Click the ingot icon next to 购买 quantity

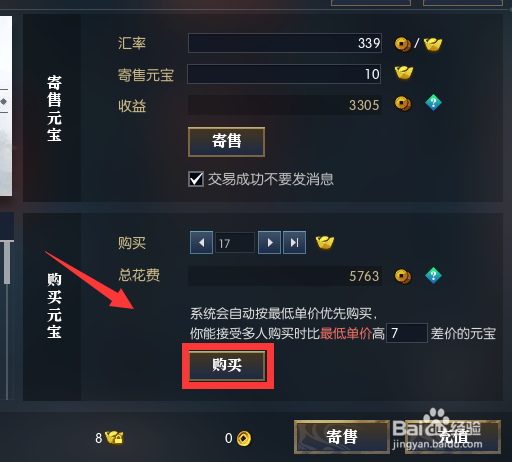(x=325, y=242)
